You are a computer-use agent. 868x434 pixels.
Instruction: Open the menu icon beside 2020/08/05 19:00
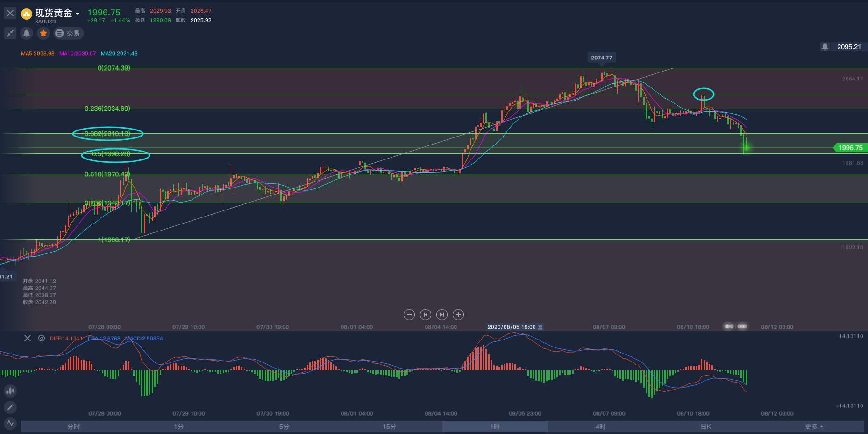pos(541,327)
